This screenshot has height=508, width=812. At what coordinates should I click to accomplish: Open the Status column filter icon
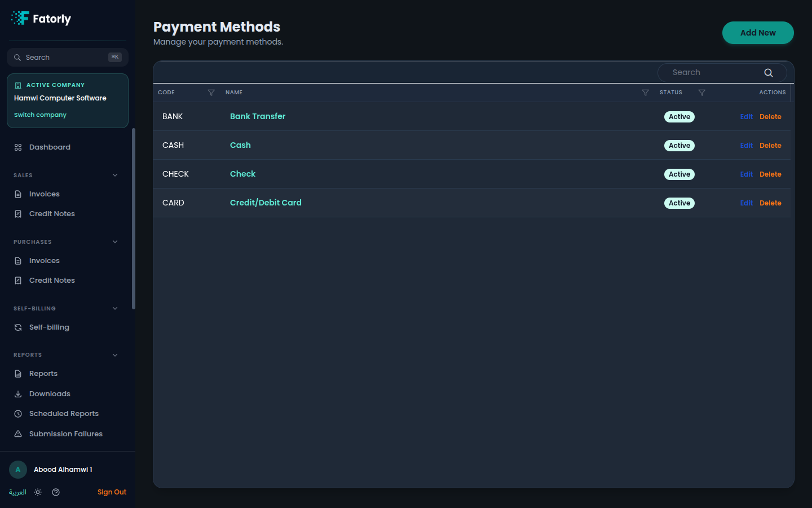(702, 93)
